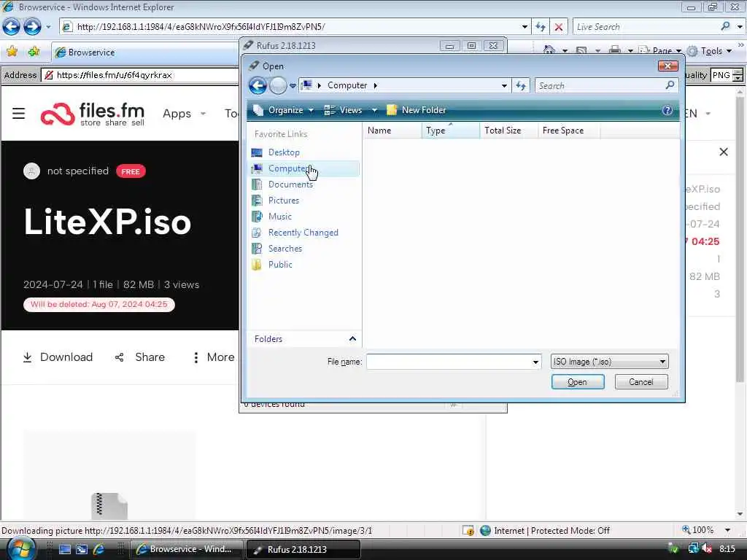The height and width of the screenshot is (560, 747).
Task: Click File name input field
Action: (449, 362)
